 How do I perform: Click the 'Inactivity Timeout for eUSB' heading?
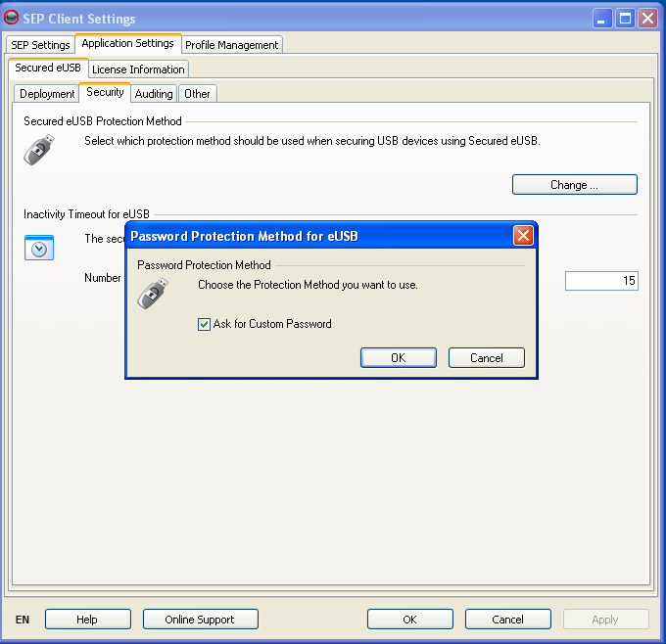[x=86, y=214]
